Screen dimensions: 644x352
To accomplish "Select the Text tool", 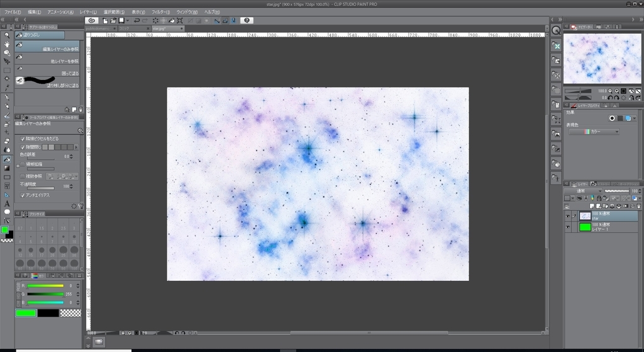I will [x=7, y=203].
